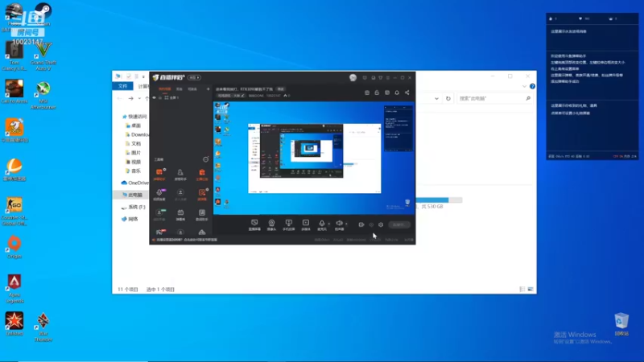Open the Counter-Strike Global Offensive shortcut
Viewport: 644px width, 362px height.
[14, 212]
